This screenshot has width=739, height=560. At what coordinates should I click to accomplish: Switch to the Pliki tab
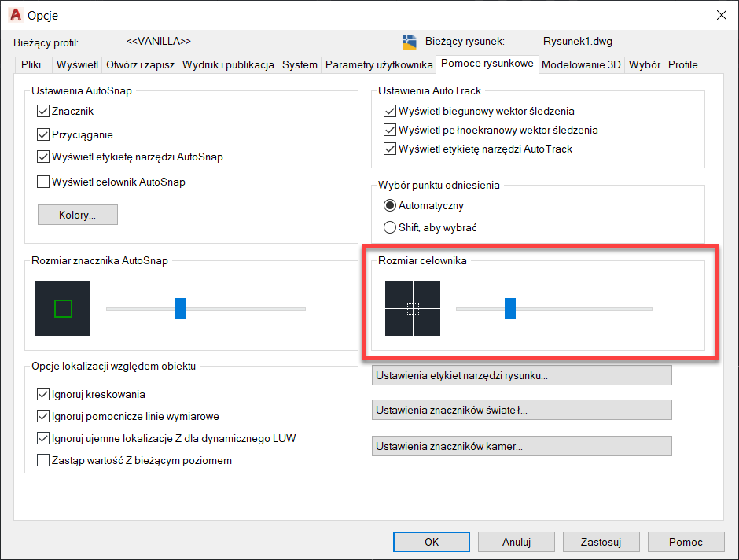(31, 64)
